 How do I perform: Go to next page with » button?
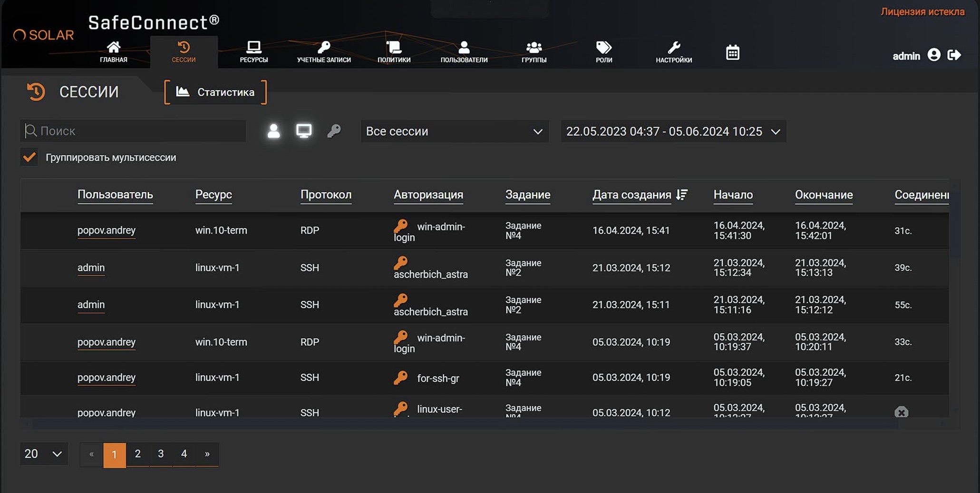coord(207,454)
